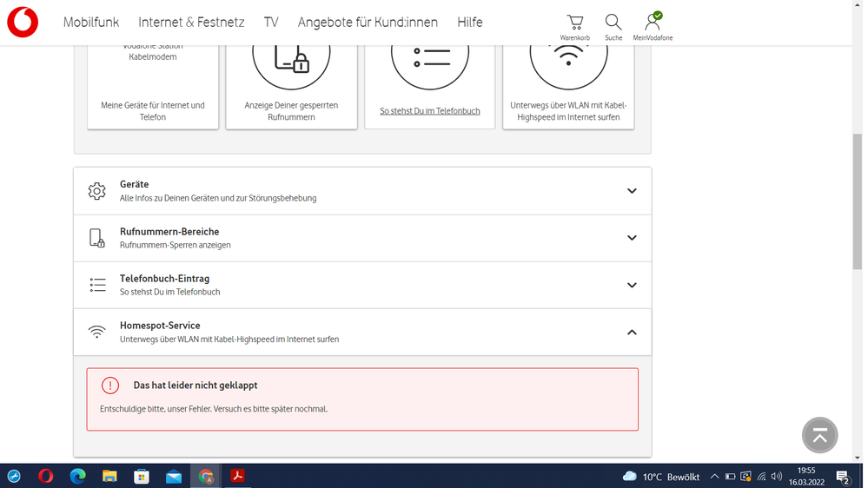The image size is (868, 488).
Task: Open Angebote für Kund:innen menu
Action: coord(368,22)
